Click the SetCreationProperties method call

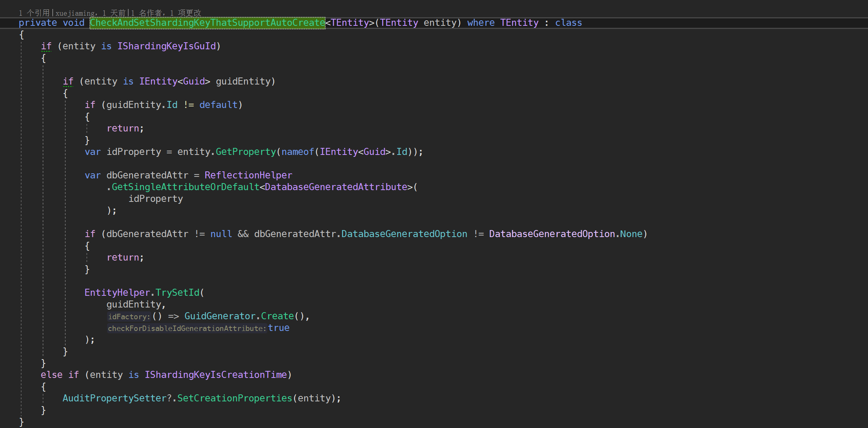[x=234, y=398]
